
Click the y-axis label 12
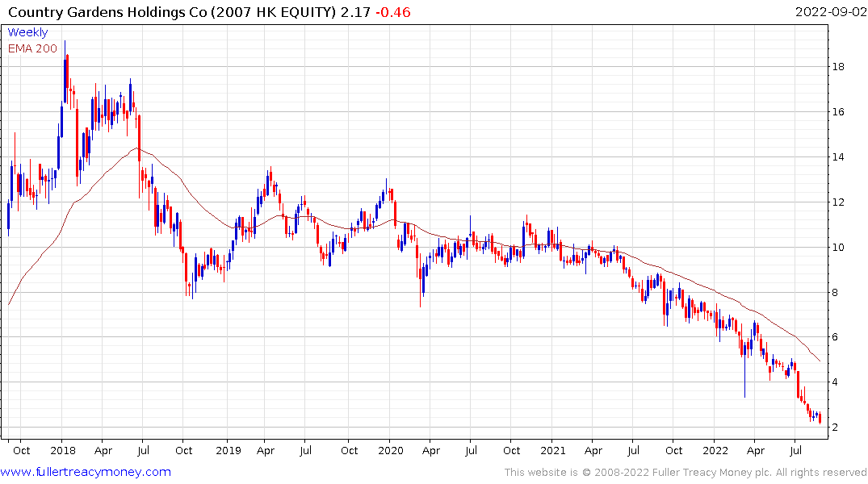[838, 202]
